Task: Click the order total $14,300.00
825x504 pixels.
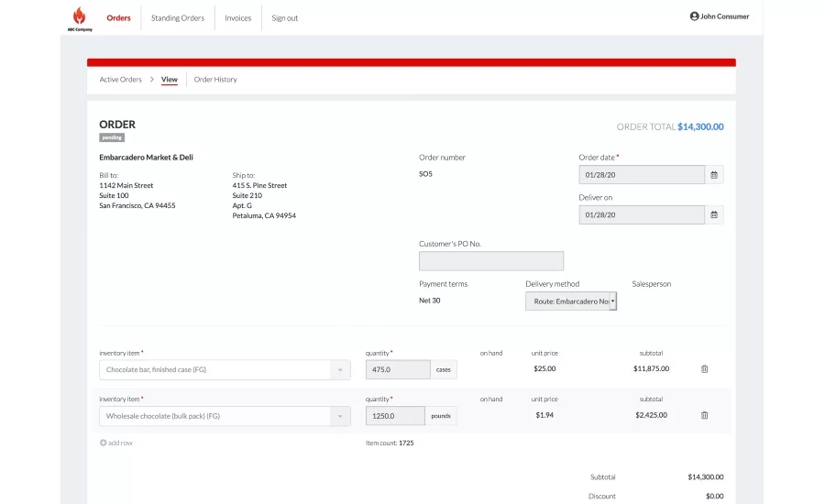Action: point(700,126)
